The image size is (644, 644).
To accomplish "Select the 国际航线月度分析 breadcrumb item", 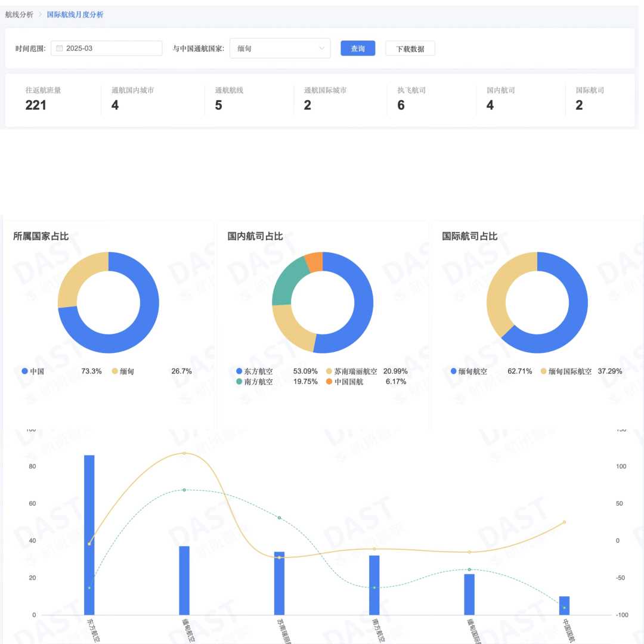I will click(x=75, y=14).
